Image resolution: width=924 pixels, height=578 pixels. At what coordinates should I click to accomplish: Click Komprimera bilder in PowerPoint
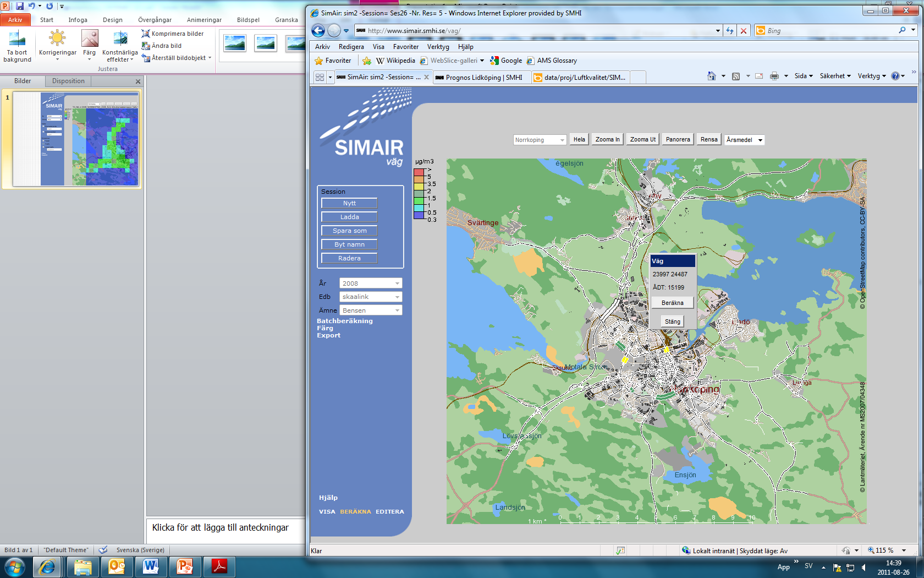172,34
